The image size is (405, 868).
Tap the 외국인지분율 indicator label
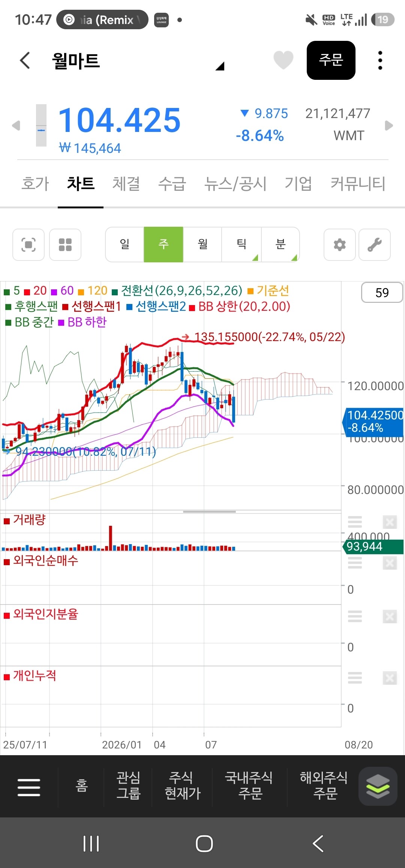tap(41, 614)
